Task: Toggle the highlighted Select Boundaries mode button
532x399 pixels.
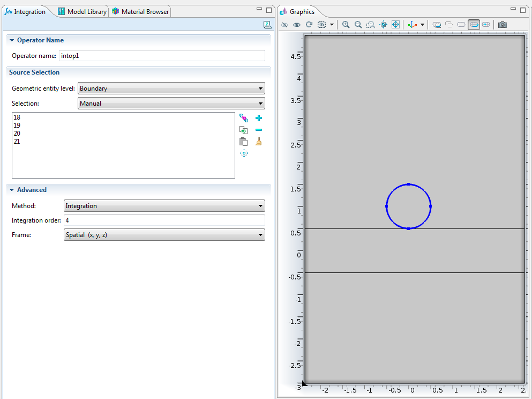Action: [x=474, y=25]
